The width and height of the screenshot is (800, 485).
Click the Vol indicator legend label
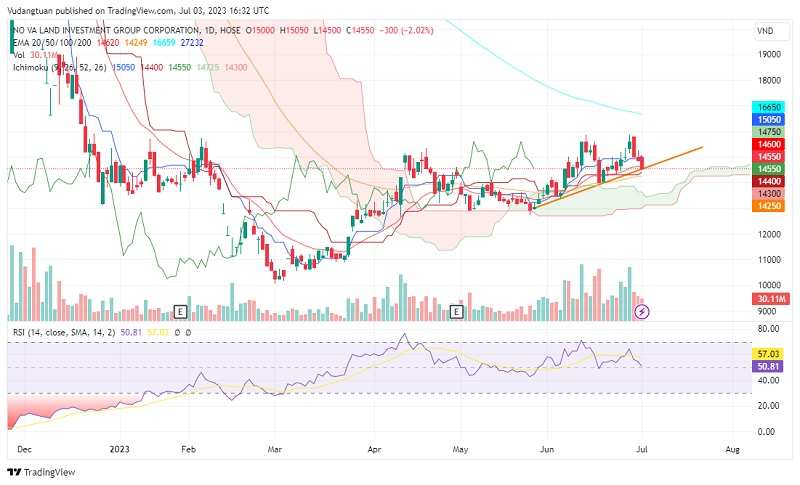[x=19, y=55]
